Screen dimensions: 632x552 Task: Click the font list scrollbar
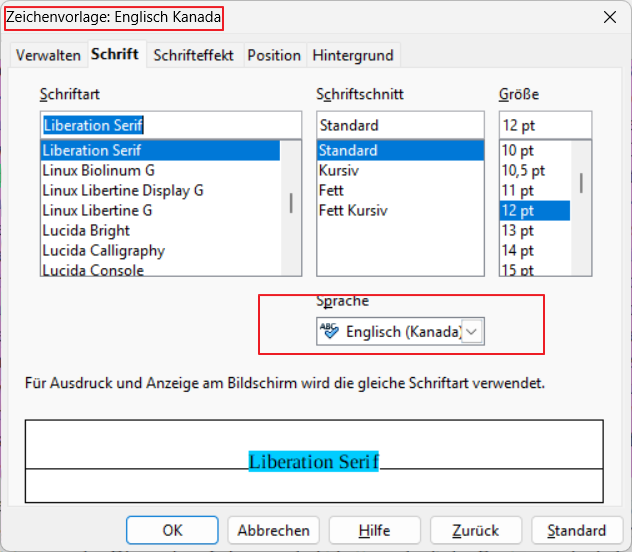(291, 203)
